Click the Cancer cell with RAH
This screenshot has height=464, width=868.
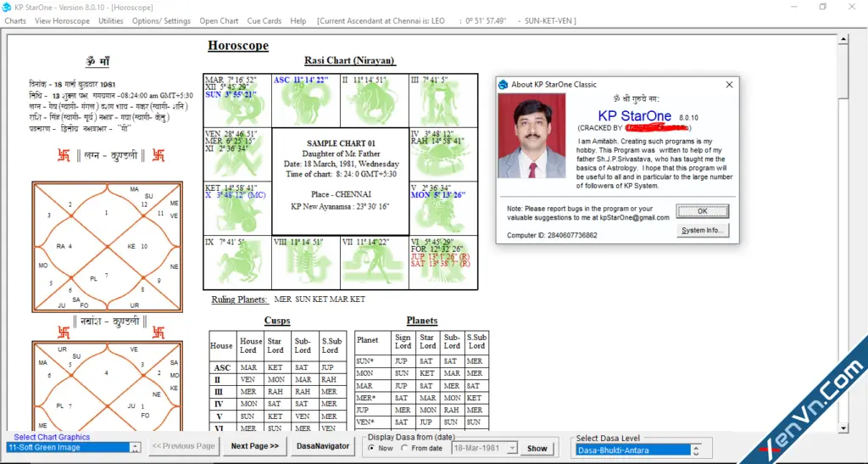[x=443, y=154]
